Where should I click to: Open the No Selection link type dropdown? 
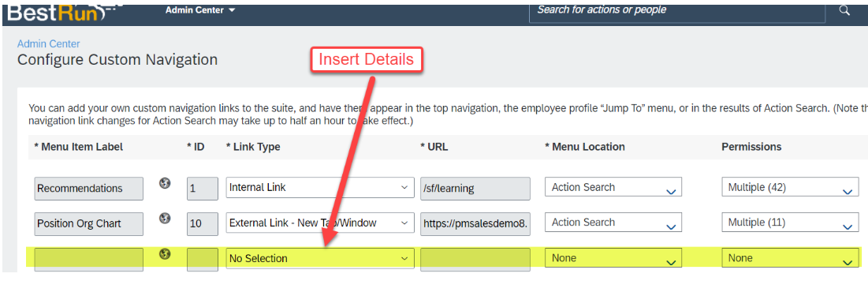[320, 258]
